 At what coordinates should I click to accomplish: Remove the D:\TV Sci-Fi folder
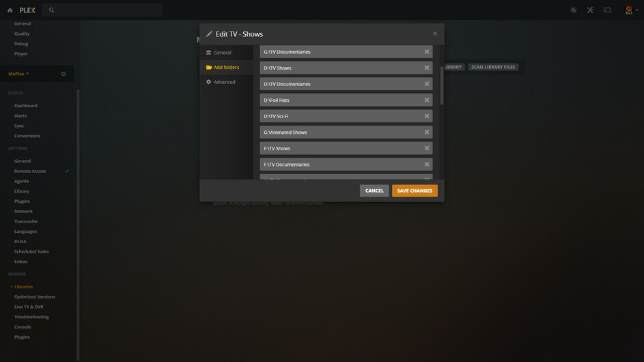click(x=427, y=116)
